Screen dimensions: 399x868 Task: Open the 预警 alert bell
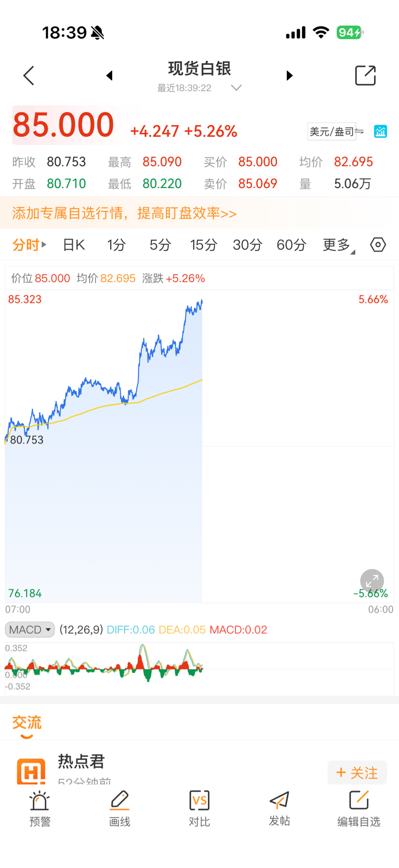pyautogui.click(x=39, y=808)
